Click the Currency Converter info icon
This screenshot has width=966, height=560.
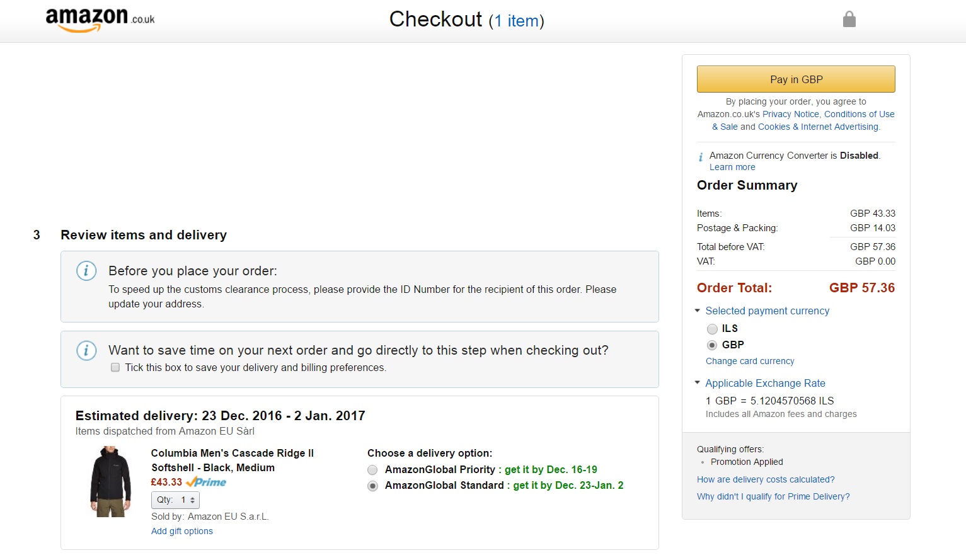click(x=701, y=157)
